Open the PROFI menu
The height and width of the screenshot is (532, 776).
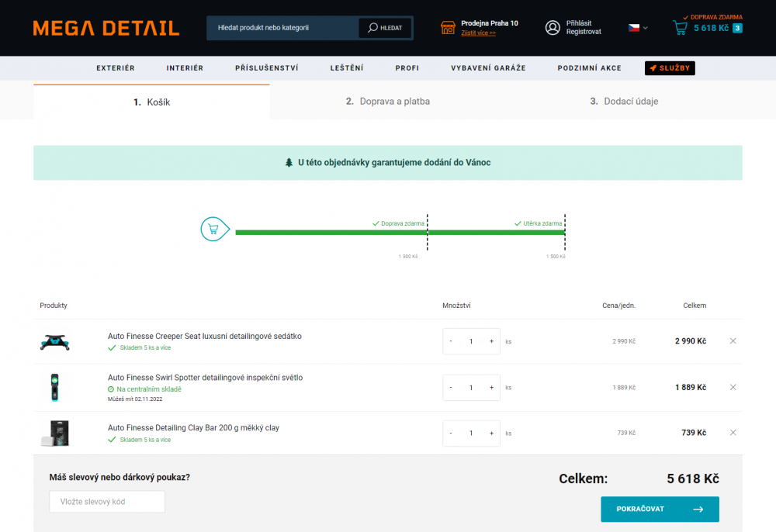(x=407, y=68)
